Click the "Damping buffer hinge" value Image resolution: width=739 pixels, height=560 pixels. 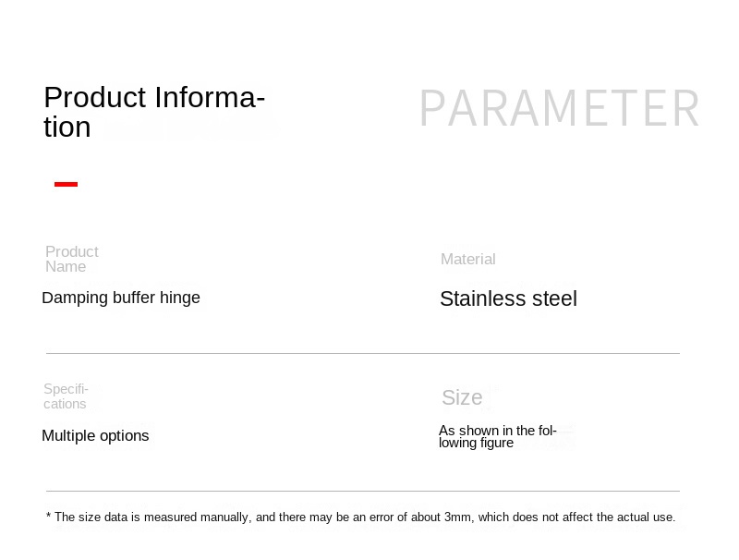point(121,298)
